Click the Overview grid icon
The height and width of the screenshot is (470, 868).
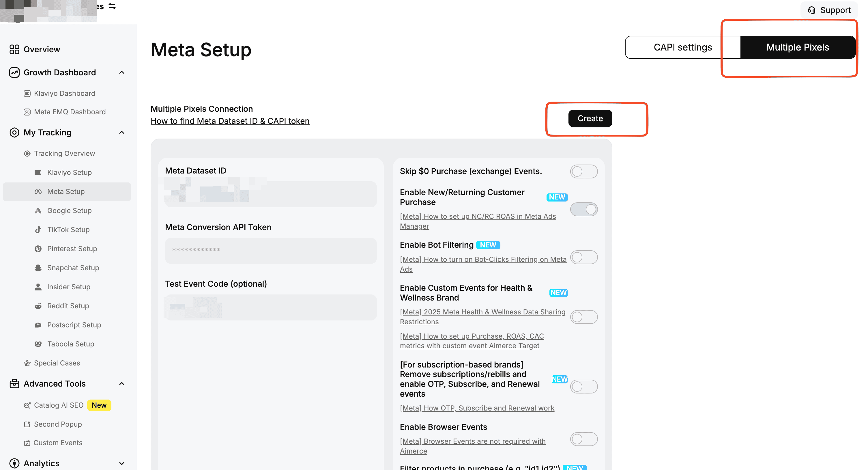pos(14,49)
